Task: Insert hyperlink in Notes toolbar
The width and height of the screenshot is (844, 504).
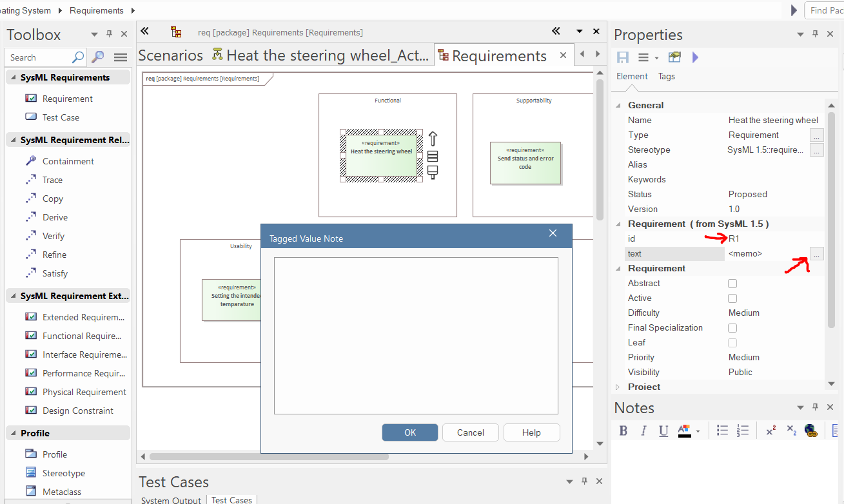Action: coord(811,431)
